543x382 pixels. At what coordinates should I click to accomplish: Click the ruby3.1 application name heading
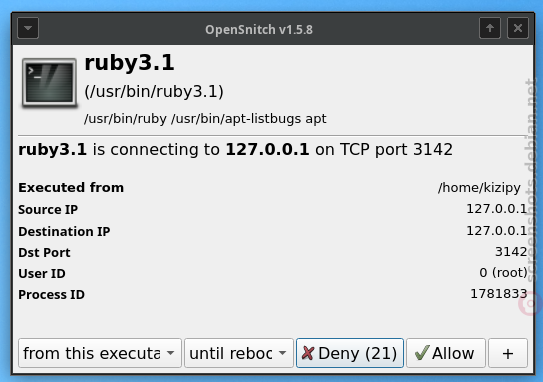click(x=130, y=63)
